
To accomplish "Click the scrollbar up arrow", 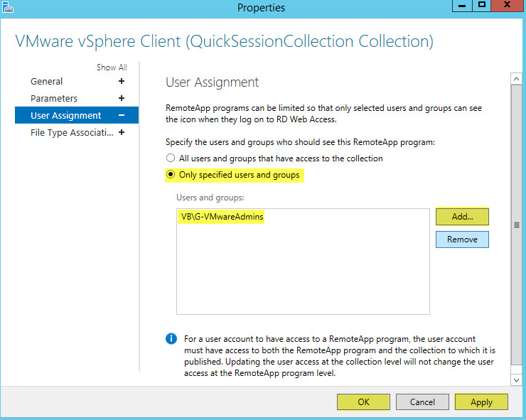I will 516,79.
